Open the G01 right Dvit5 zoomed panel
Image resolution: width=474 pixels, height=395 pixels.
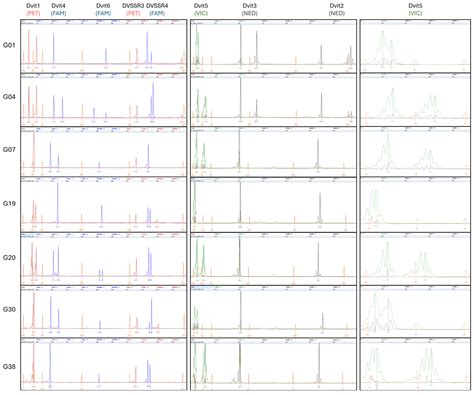pyautogui.click(x=414, y=46)
